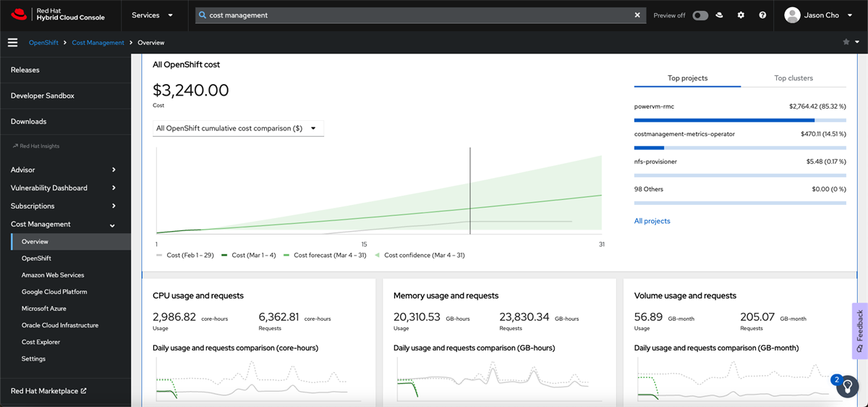Select Cost Explorer in the sidebar
Screen dimensions: 868x407
coord(41,342)
